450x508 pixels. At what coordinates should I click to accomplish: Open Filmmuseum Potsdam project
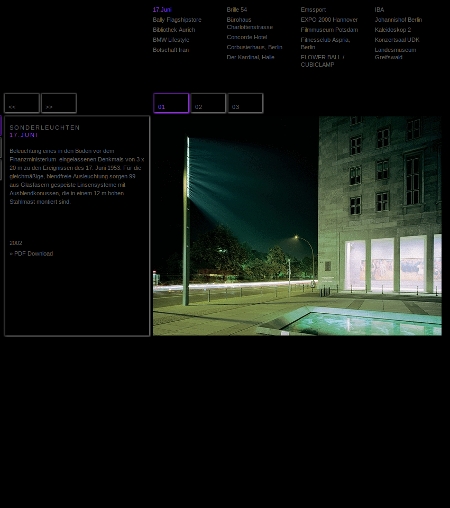tap(329, 30)
